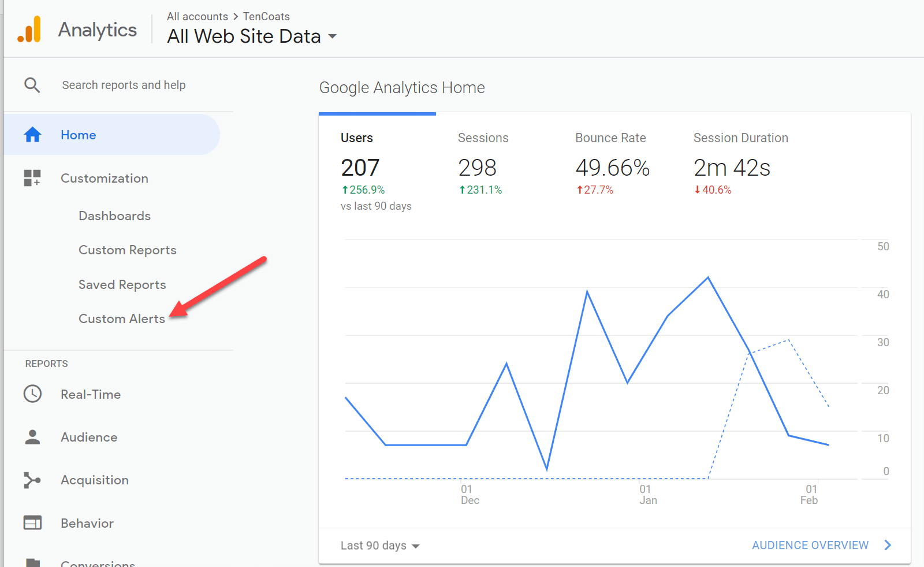Expand the Last 90 days date range dropdown
This screenshot has height=567, width=924.
tap(380, 545)
